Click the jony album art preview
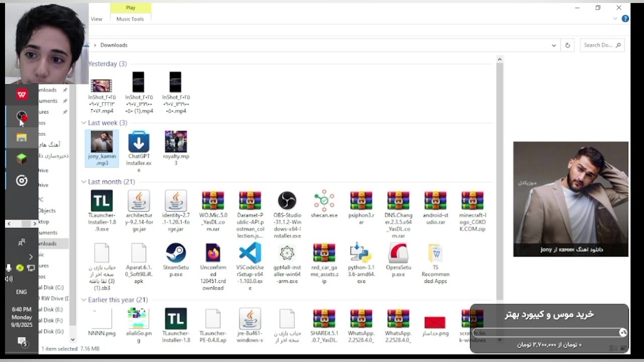The image size is (644, 362). click(x=571, y=199)
